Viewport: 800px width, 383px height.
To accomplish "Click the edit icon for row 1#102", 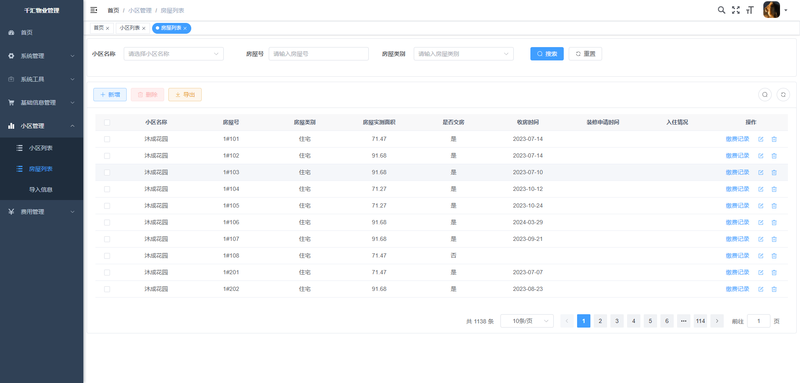I will (x=761, y=156).
